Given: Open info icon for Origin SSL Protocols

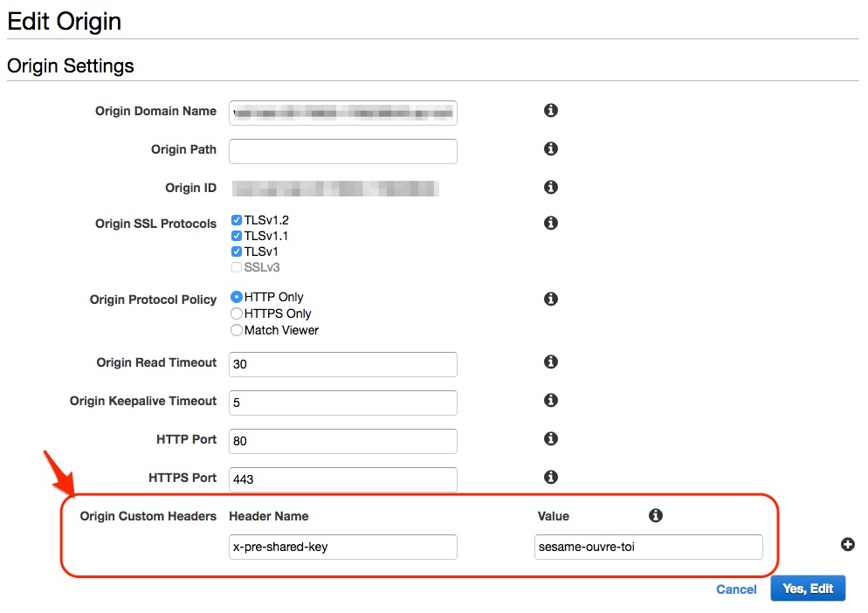Looking at the screenshot, I should [x=551, y=224].
